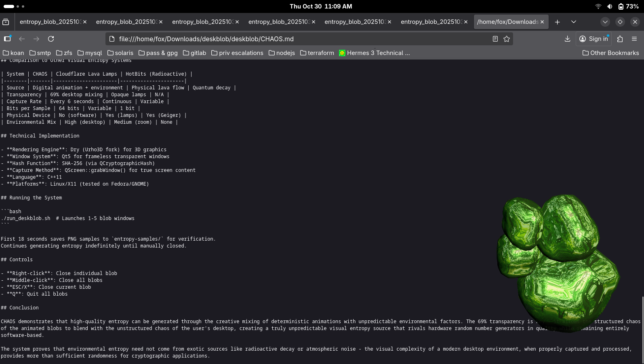Open the system volume indicator
Image resolution: width=644 pixels, height=364 pixels.
coord(609,6)
